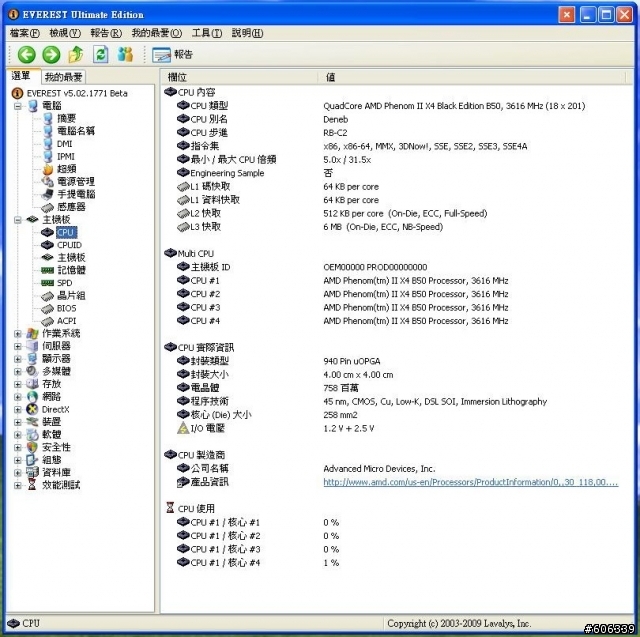
Task: Open the 工具(T) menu
Action: point(207,33)
